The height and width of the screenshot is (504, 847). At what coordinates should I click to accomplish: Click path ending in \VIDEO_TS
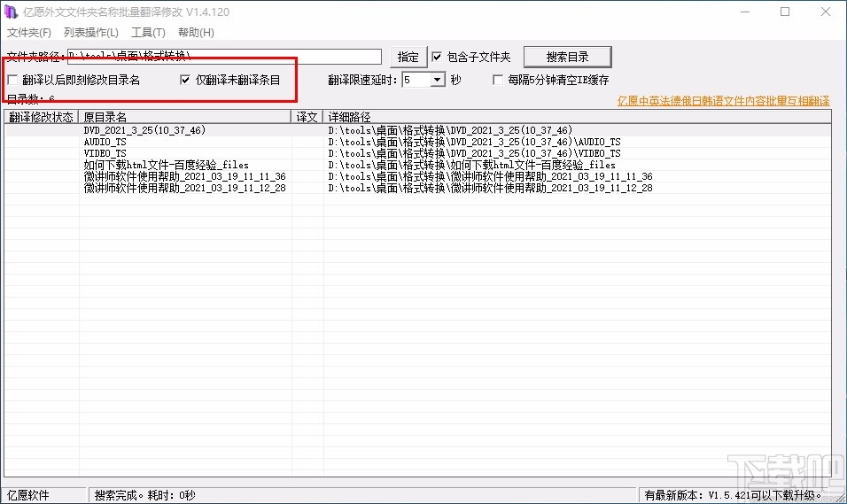474,153
